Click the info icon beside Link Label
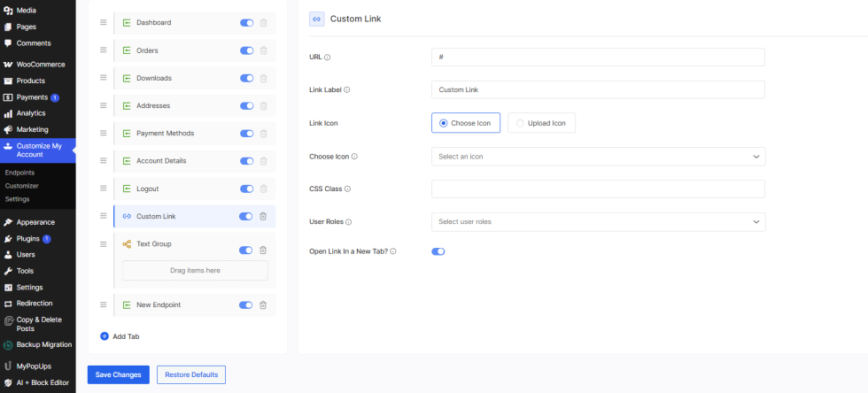The height and width of the screenshot is (393, 868). tap(346, 90)
